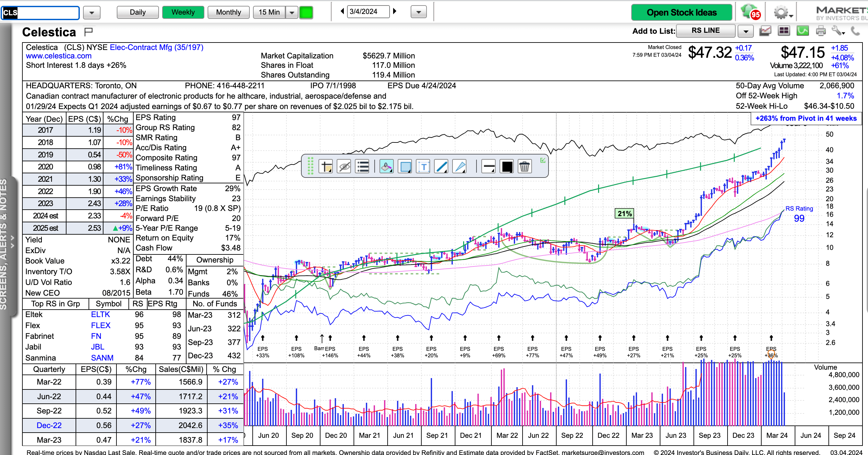Screen dimensions: 868x455
Task: Toggle hide drawings eye icon
Action: [x=344, y=166]
